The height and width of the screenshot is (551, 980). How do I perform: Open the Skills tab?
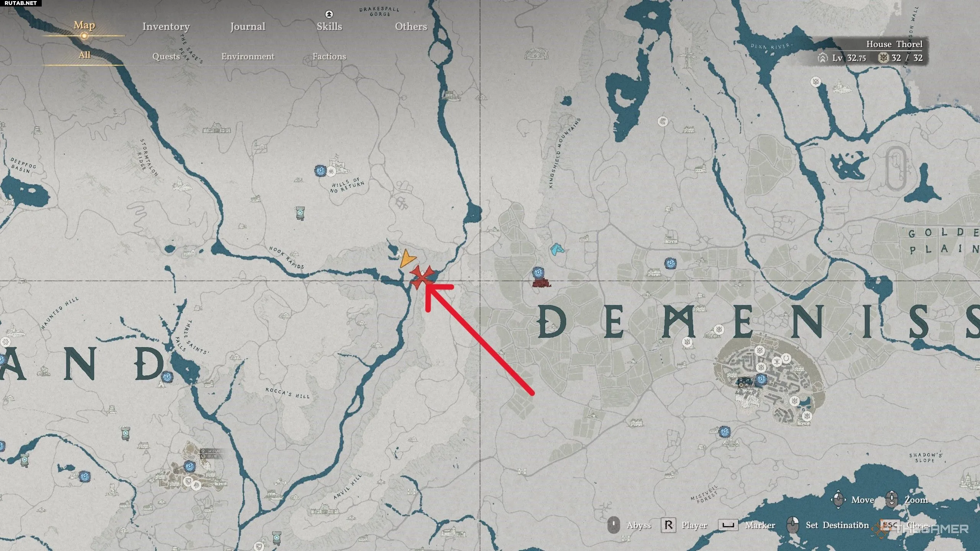[329, 26]
